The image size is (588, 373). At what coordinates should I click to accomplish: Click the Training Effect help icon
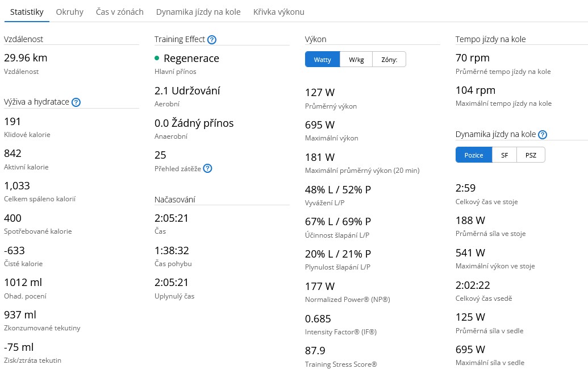pos(212,40)
